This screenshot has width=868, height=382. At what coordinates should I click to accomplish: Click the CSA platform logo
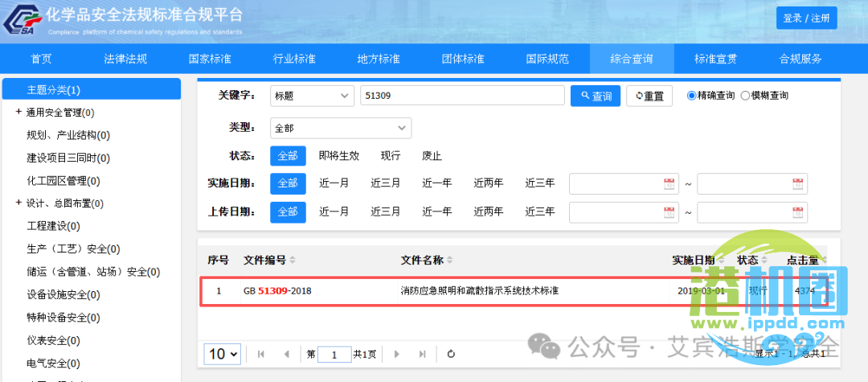click(23, 22)
